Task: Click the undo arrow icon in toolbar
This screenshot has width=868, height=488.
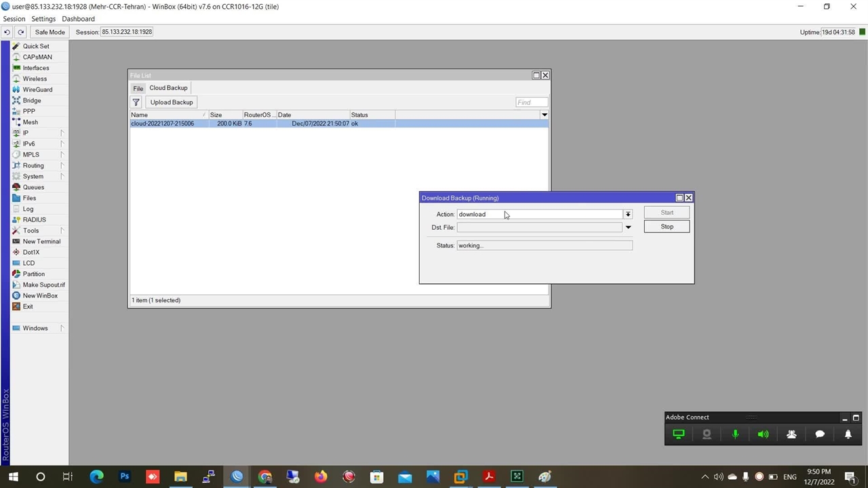Action: pos(7,32)
